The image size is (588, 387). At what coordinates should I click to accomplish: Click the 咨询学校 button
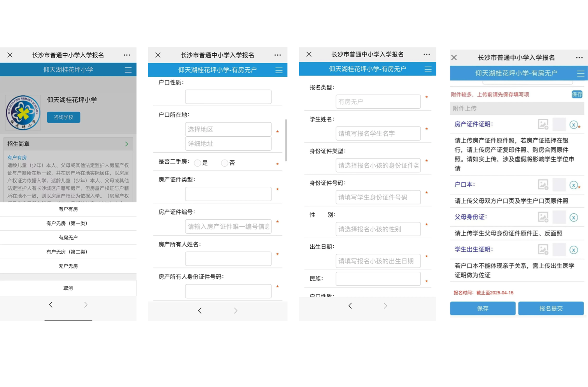63,117
